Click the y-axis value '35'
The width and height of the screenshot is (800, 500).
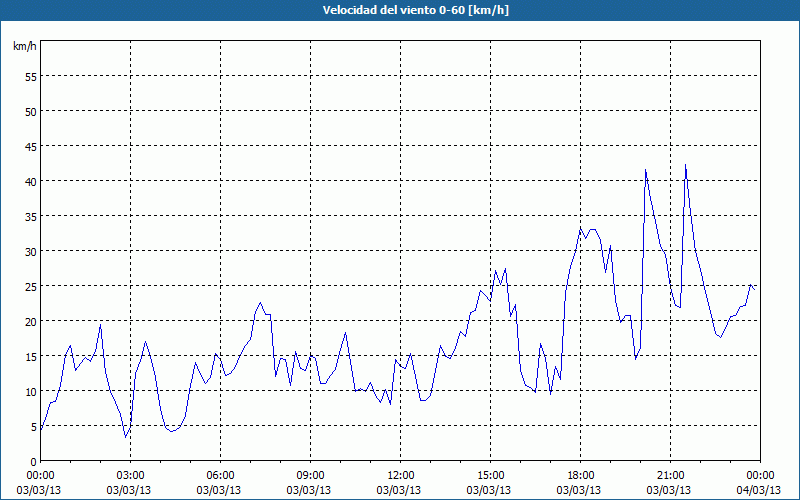(31, 216)
